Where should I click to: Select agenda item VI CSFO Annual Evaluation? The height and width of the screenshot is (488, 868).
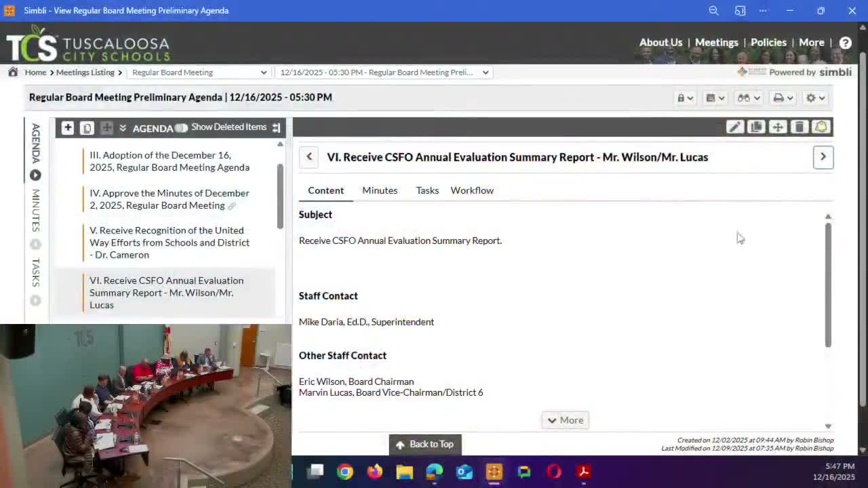(166, 293)
